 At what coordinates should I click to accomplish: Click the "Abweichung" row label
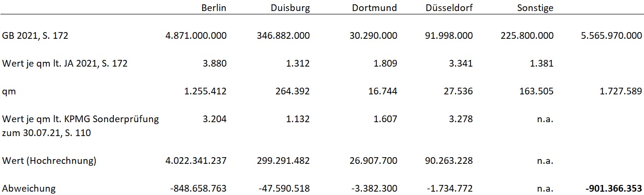(29, 188)
